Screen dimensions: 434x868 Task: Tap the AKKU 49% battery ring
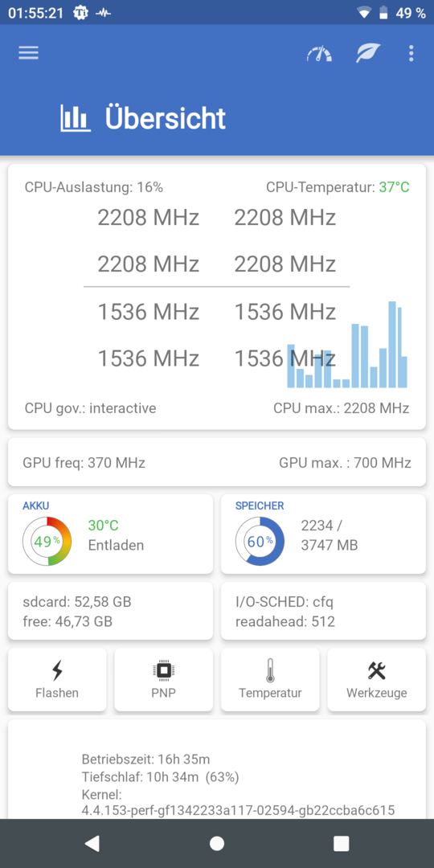pyautogui.click(x=47, y=541)
